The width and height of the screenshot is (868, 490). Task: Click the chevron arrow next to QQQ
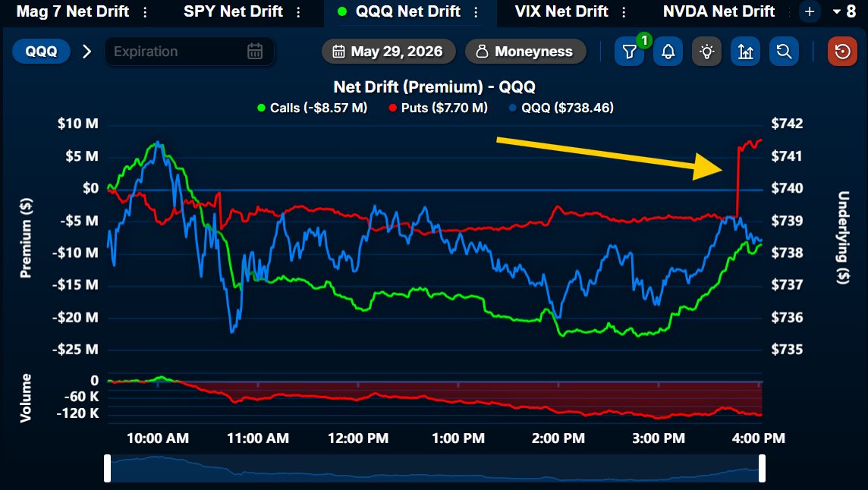pyautogui.click(x=87, y=52)
